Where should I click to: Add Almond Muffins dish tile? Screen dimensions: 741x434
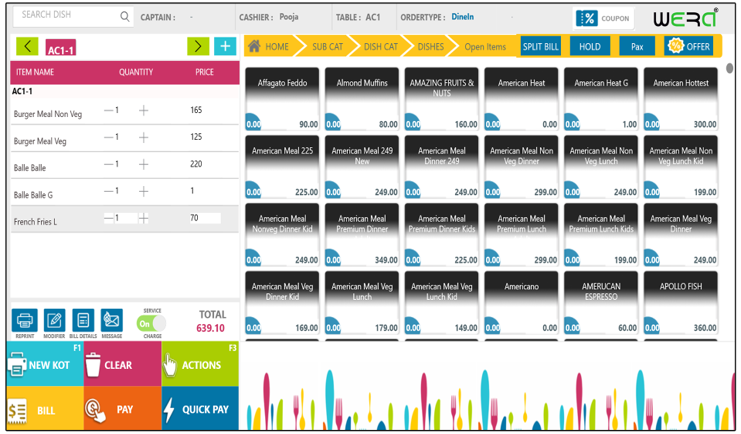[x=362, y=99]
